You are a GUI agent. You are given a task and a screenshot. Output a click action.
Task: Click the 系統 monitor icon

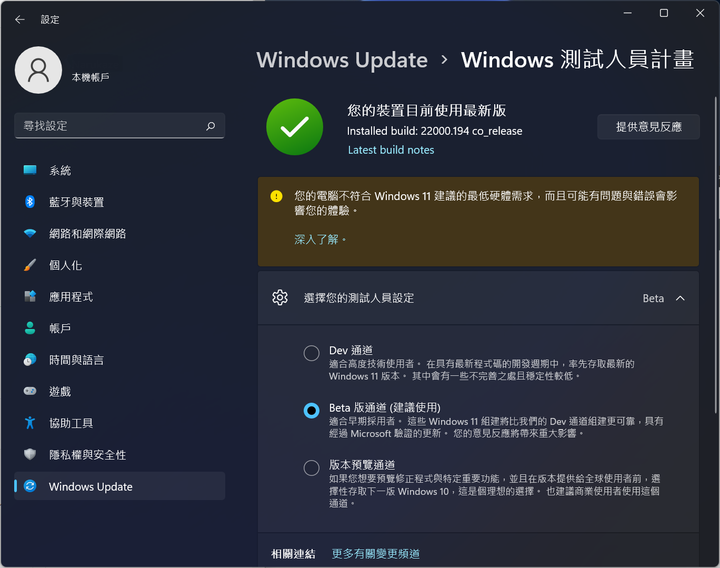[x=30, y=170]
